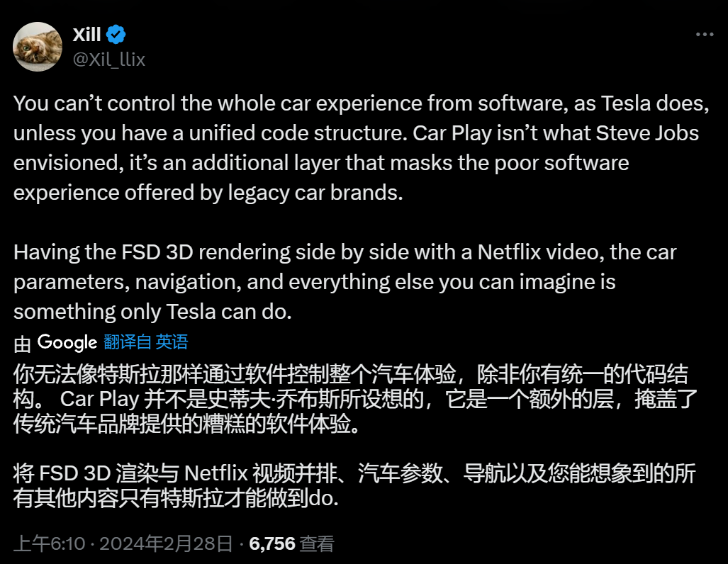
Task: Open Xill's cat profile picture
Action: tap(38, 47)
